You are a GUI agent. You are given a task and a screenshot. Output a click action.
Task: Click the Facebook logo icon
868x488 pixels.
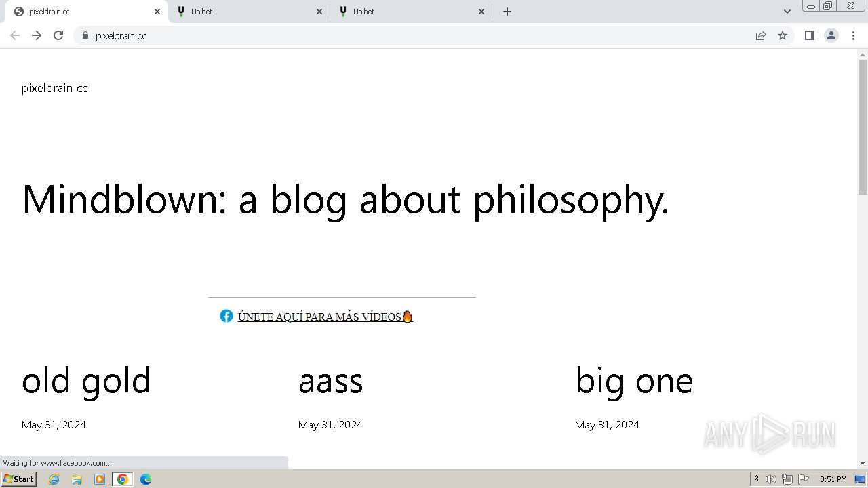pyautogui.click(x=226, y=316)
